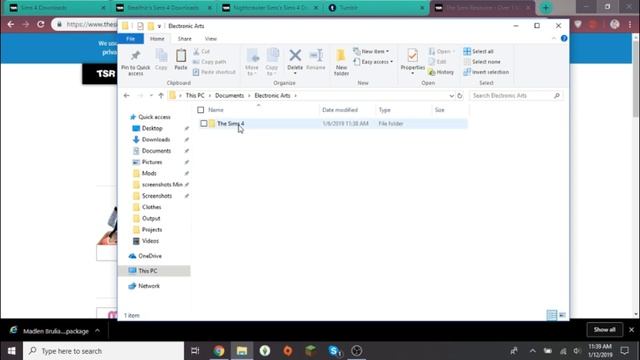Refresh the Electronic Arts folder view
The height and width of the screenshot is (360, 640).
pos(460,96)
